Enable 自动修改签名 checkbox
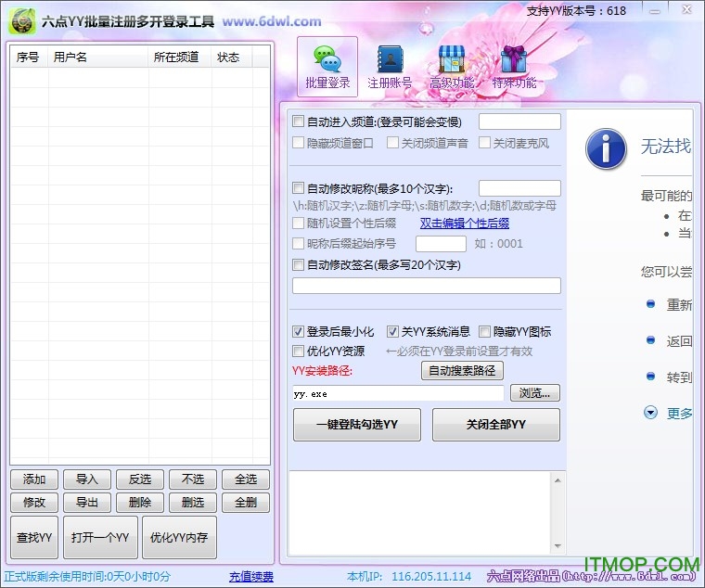The width and height of the screenshot is (705, 588). tap(298, 264)
